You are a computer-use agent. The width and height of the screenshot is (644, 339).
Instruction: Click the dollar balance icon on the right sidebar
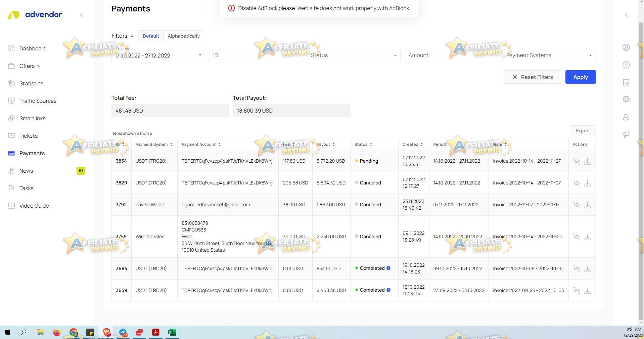click(x=626, y=65)
